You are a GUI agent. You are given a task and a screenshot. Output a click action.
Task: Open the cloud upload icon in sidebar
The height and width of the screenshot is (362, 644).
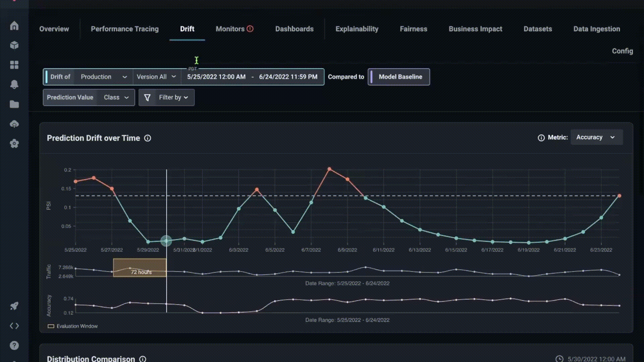[14, 124]
